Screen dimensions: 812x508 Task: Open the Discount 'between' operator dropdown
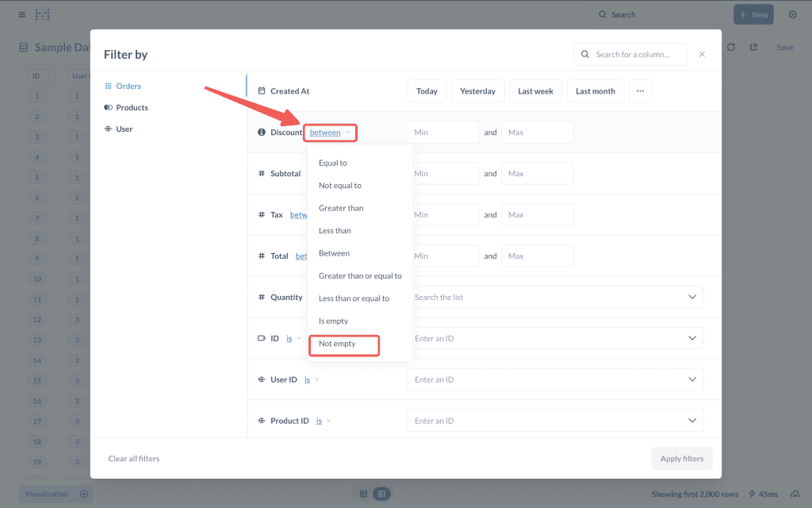click(x=329, y=133)
